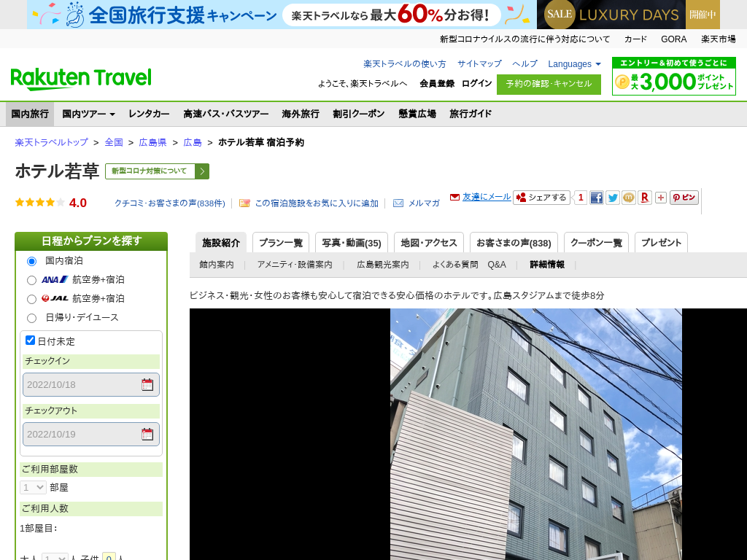The width and height of the screenshot is (747, 560).
Task: Click the plus share icon
Action: tap(661, 198)
